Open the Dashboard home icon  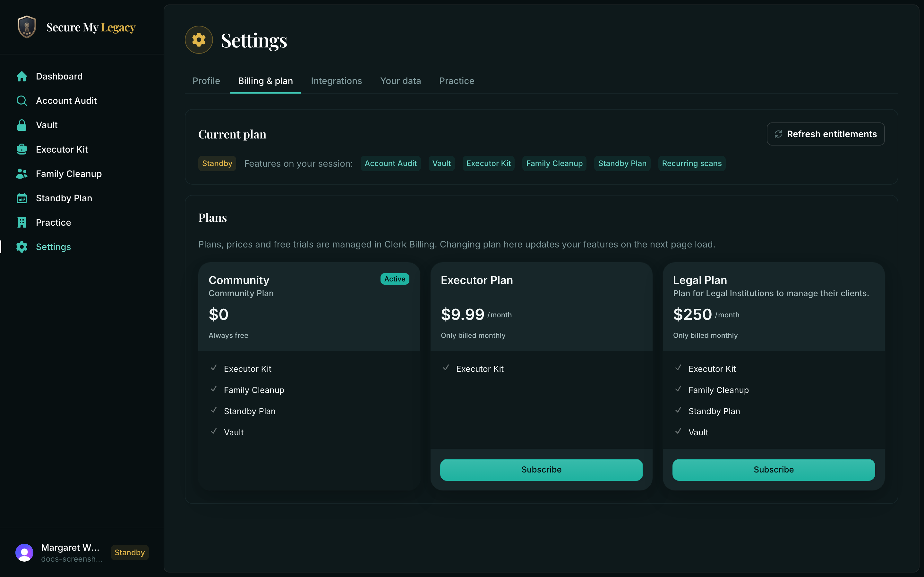pos(22,76)
